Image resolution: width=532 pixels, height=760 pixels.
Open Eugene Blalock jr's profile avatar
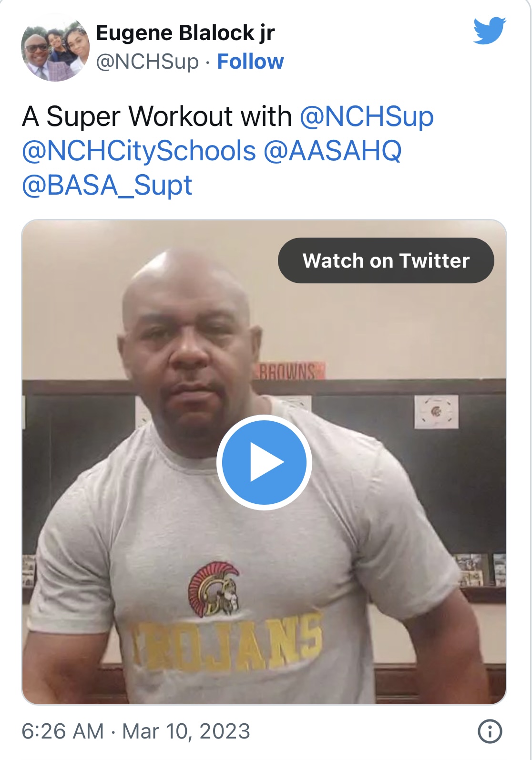click(x=55, y=47)
